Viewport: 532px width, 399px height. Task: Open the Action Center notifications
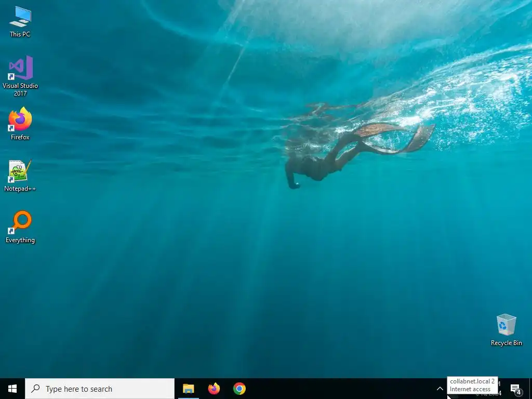point(516,389)
